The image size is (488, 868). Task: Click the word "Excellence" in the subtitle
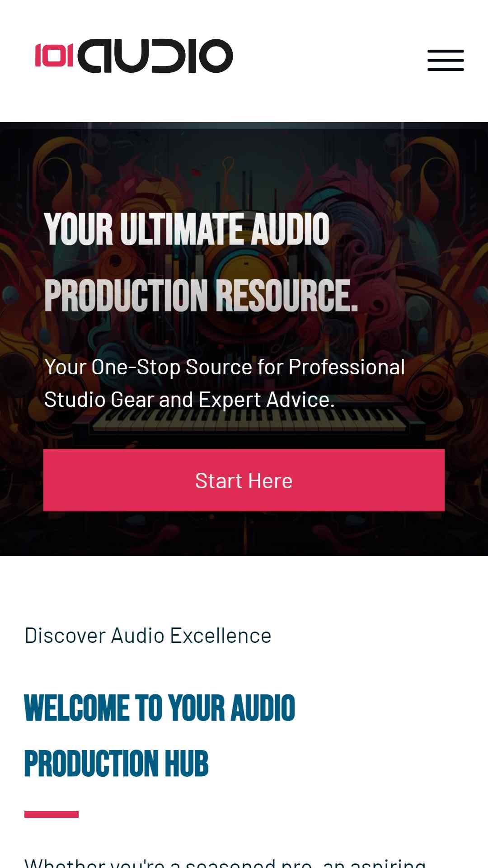pos(221,636)
